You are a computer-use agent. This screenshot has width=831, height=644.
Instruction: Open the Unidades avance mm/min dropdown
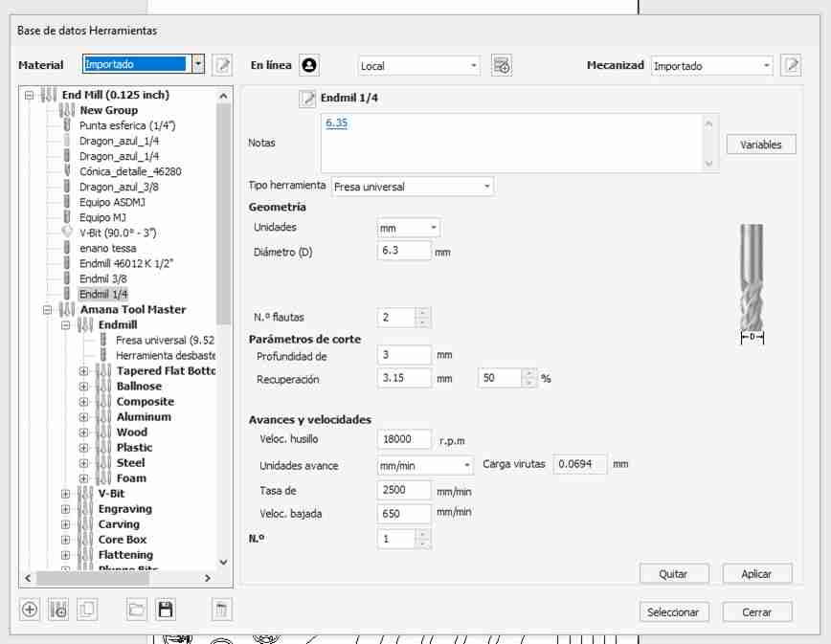pyautogui.click(x=424, y=465)
